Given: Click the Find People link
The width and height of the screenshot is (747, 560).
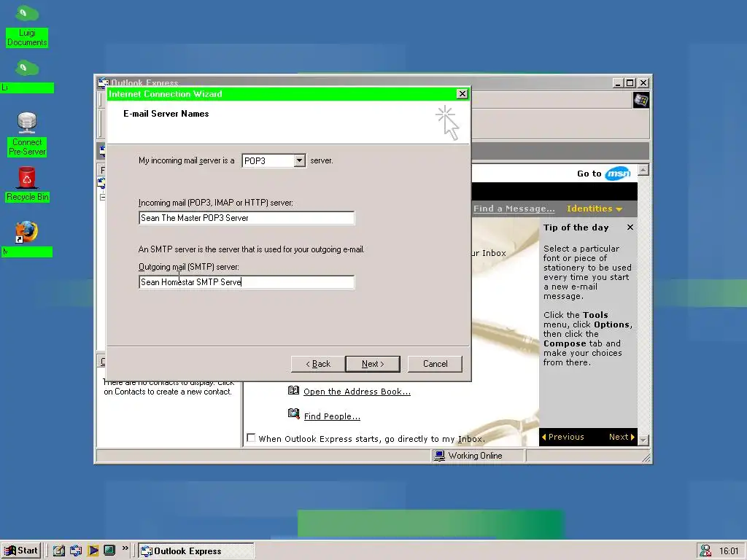Looking at the screenshot, I should (332, 416).
